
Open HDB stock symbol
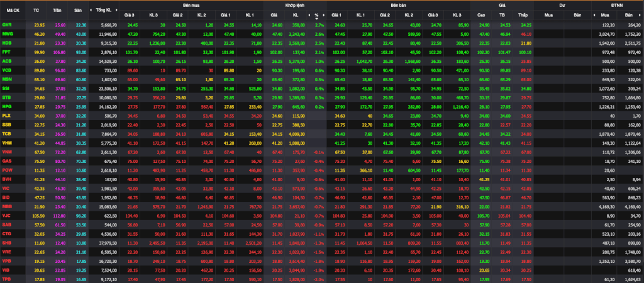[x=6, y=43]
